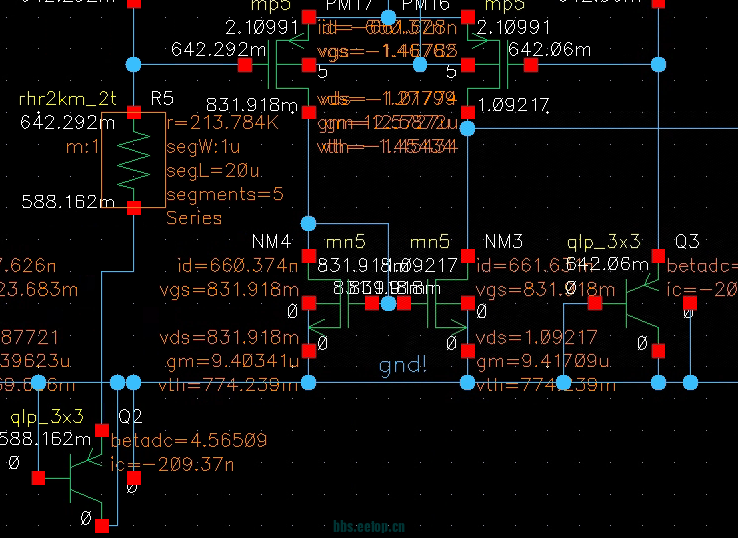Select the rhr2km_2t cell name label
The image size is (738, 538).
tap(67, 99)
